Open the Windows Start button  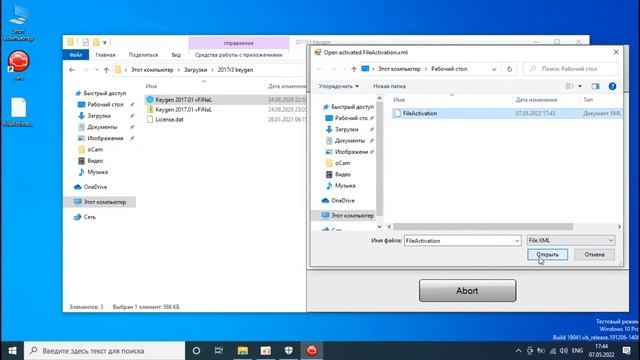point(12,351)
